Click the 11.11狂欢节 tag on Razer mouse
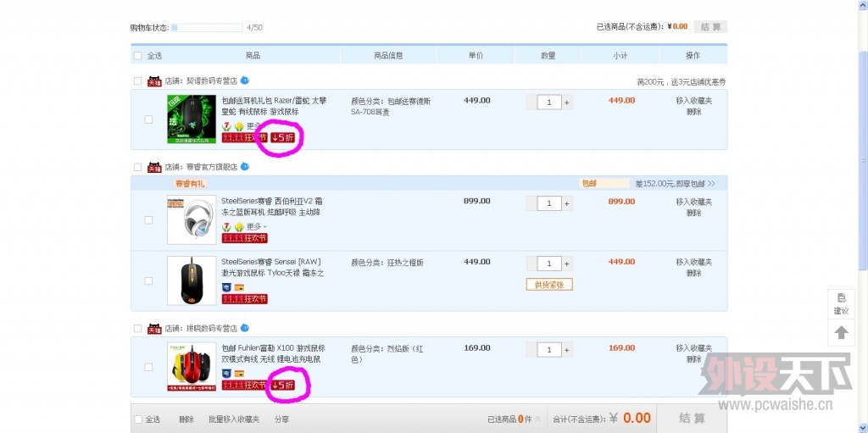This screenshot has height=433, width=868. pos(245,137)
